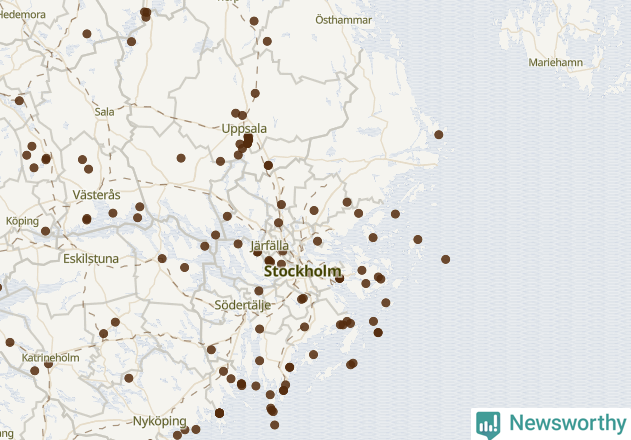Click the Köping map label

point(22,221)
